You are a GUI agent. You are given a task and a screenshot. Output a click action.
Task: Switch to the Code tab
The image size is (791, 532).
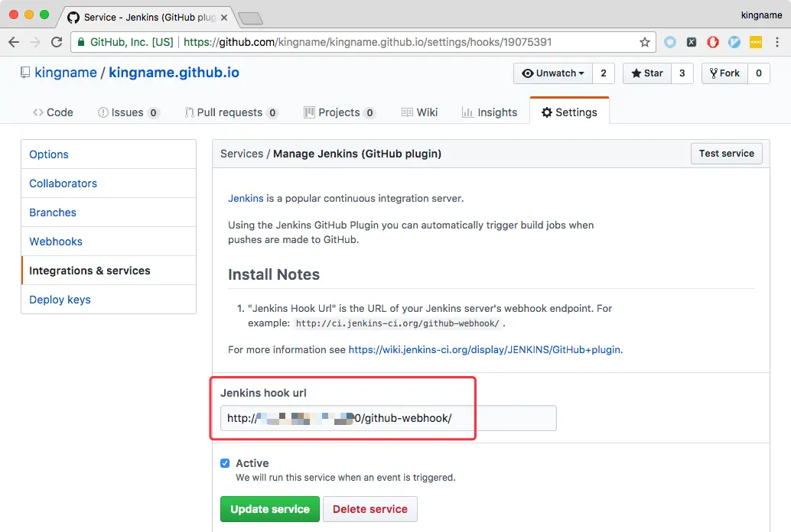click(x=53, y=112)
